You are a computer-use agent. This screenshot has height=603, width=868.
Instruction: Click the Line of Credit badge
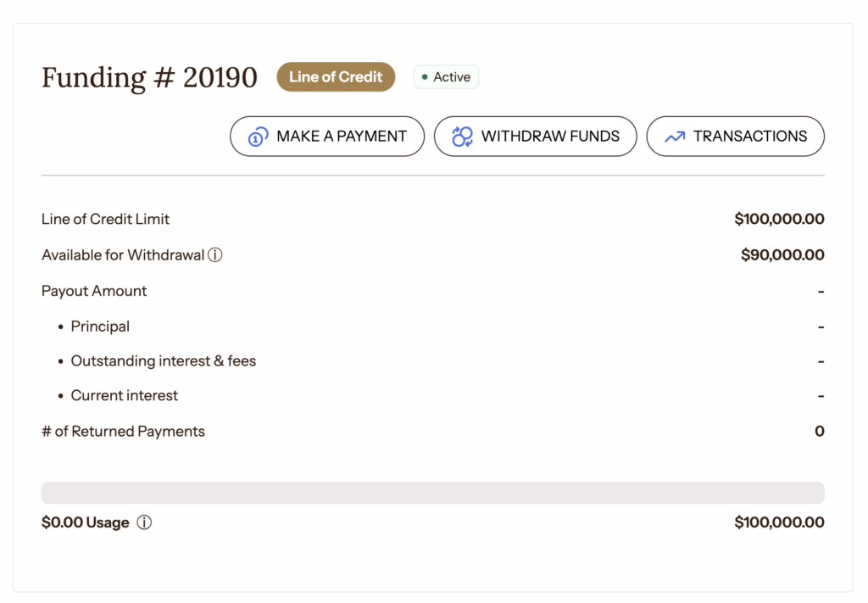[x=336, y=77]
